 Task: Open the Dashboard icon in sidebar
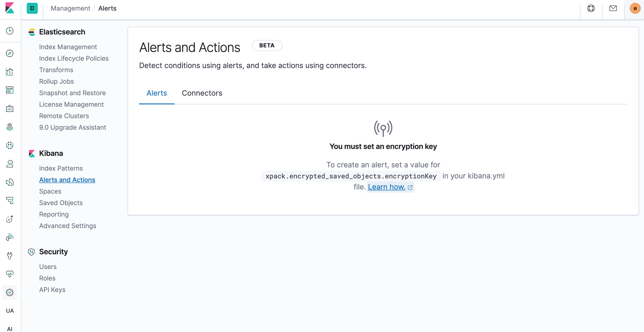(x=9, y=90)
